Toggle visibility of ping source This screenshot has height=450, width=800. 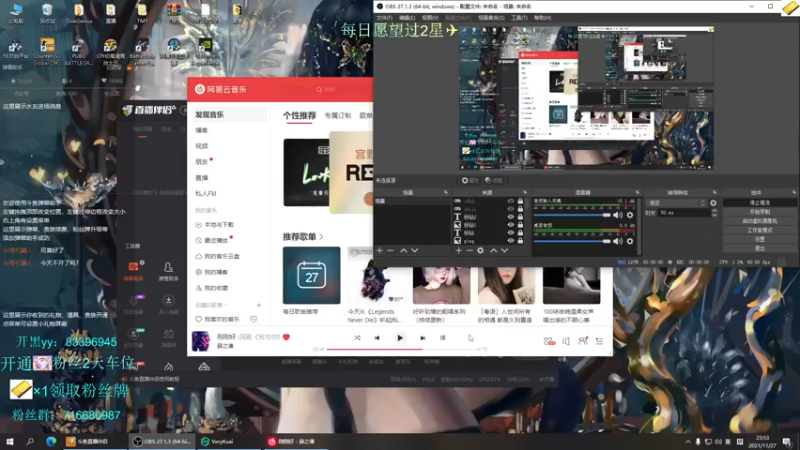point(511,240)
